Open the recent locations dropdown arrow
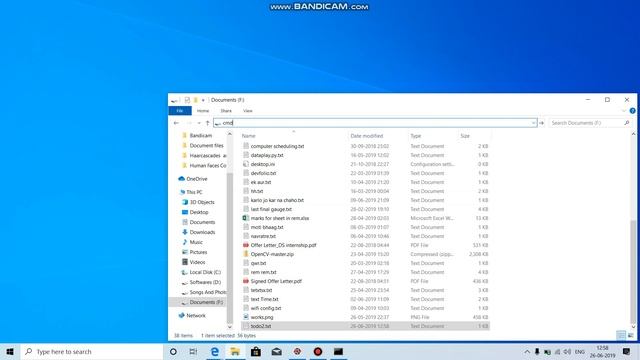This screenshot has width=640, height=360. pyautogui.click(x=199, y=123)
